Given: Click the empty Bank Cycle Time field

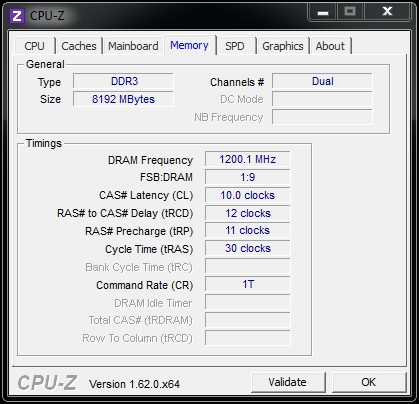Looking at the screenshot, I should 248,266.
